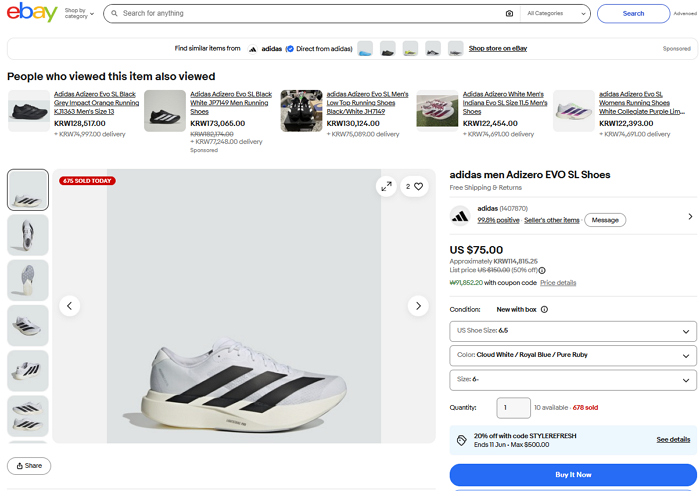Open Adizero White Men's Indiana Evo SL listing
This screenshot has width=700, height=491.
(x=505, y=103)
